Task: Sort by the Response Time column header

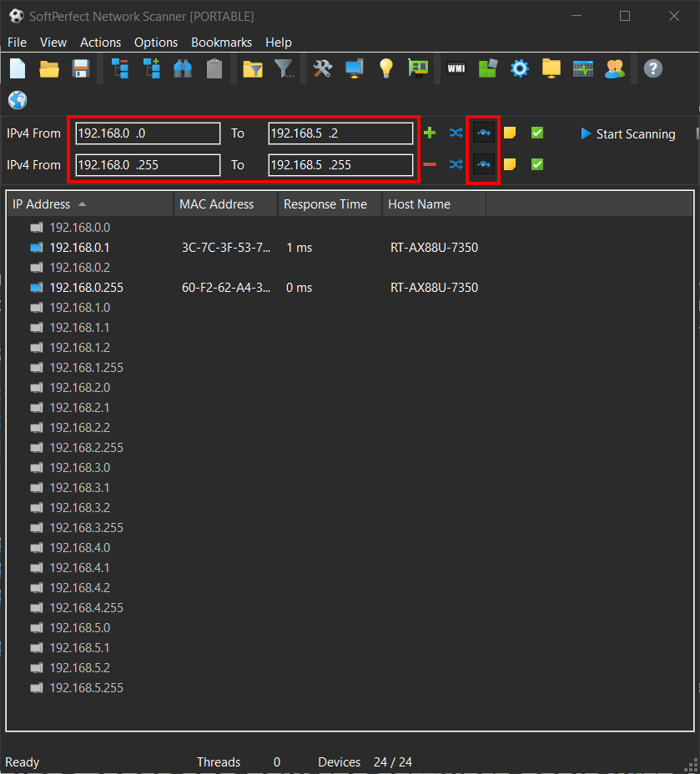Action: [330, 204]
